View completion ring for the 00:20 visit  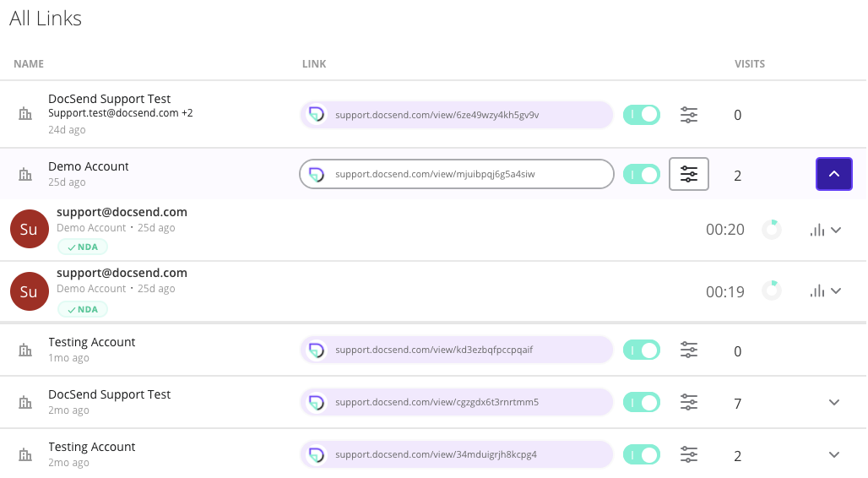[772, 230]
